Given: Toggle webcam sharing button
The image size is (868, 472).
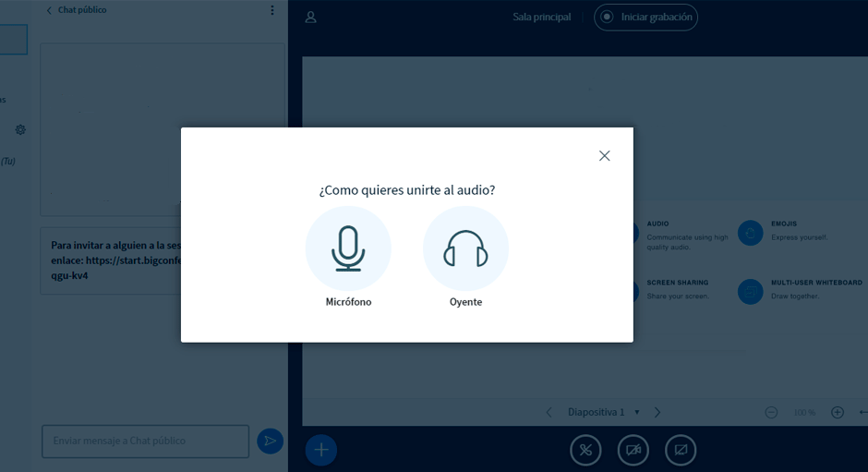Looking at the screenshot, I should pyautogui.click(x=633, y=450).
